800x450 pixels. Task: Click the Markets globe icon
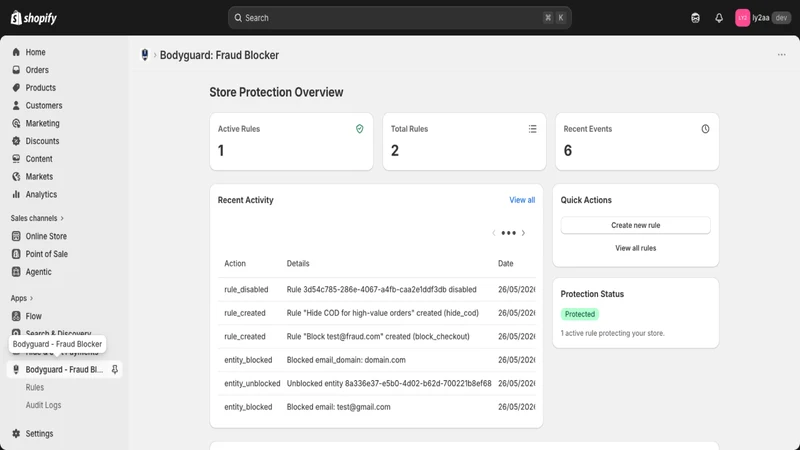(x=16, y=177)
